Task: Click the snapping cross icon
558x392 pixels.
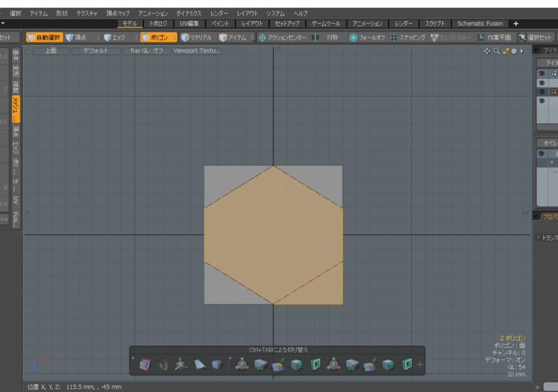Action: click(393, 38)
